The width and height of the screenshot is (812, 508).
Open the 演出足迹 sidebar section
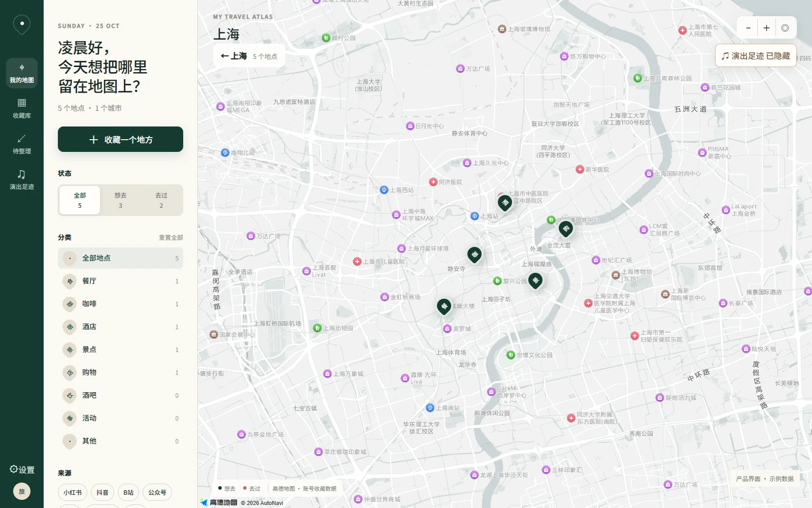click(22, 180)
